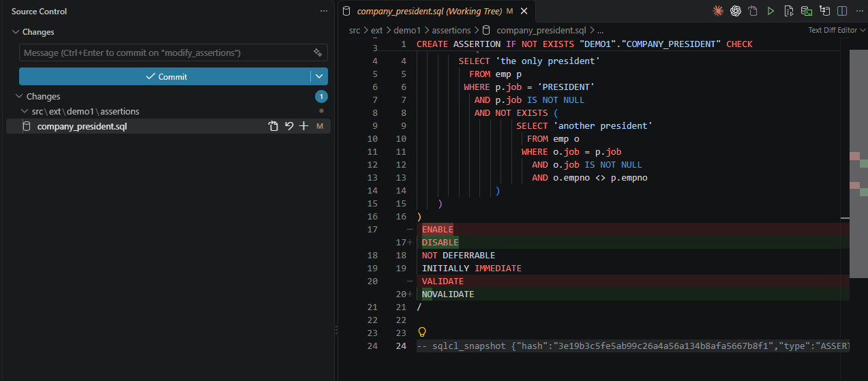Click the CREATE ASSERTION statement line
This screenshot has width=868, height=381.
pos(584,44)
